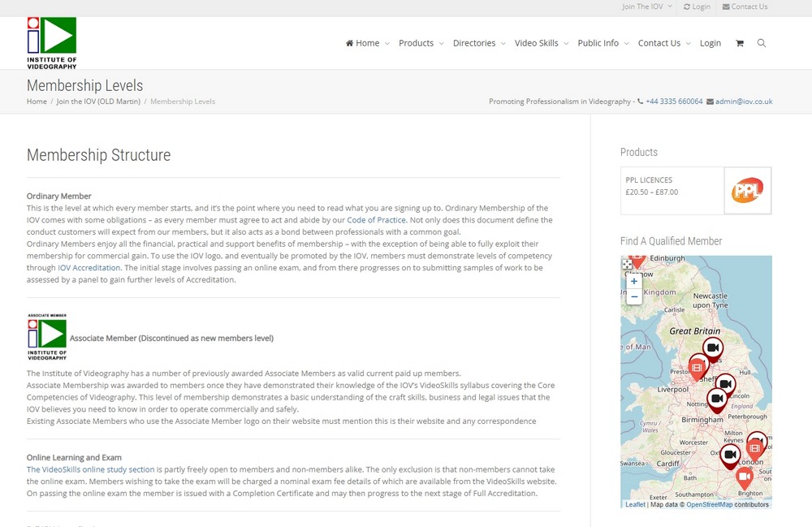
Task: Click the Code of Practice link
Action: (x=376, y=220)
